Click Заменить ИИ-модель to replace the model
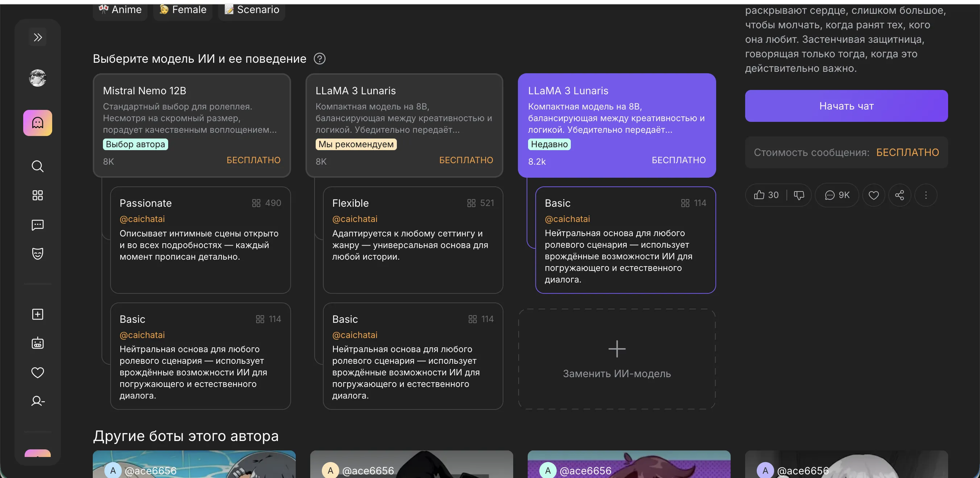980x478 pixels. 617,359
